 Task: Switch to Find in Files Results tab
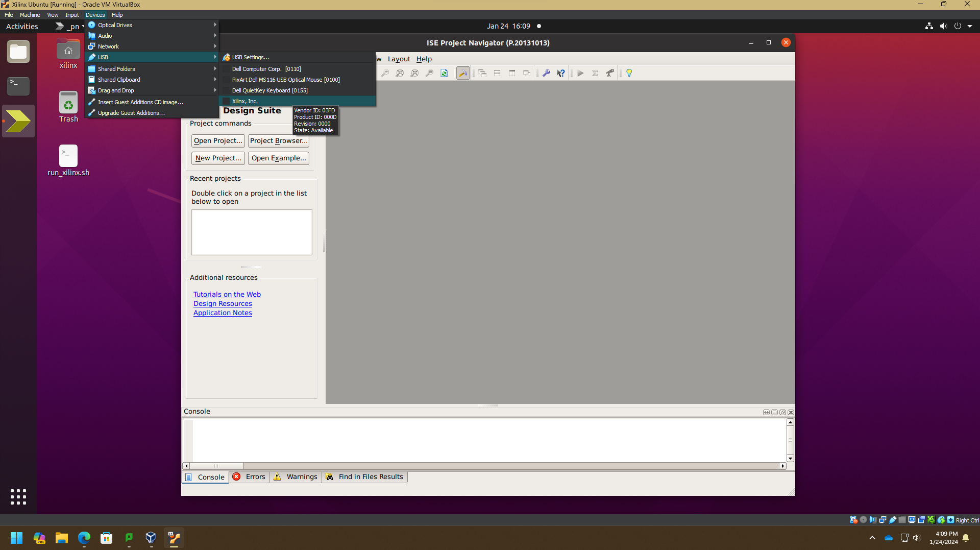click(364, 476)
